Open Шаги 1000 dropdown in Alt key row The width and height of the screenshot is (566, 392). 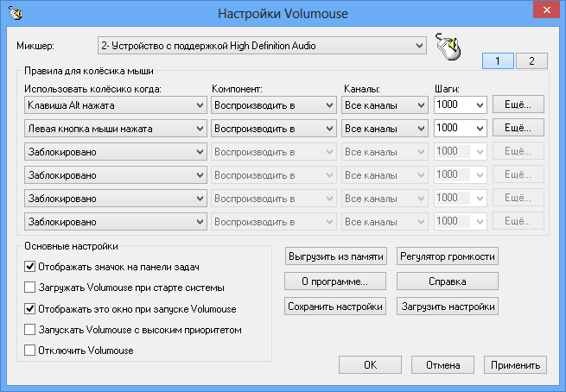pyautogui.click(x=461, y=105)
